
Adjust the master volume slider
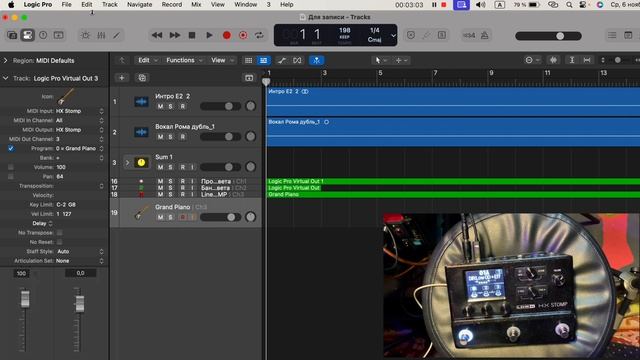(x=548, y=36)
